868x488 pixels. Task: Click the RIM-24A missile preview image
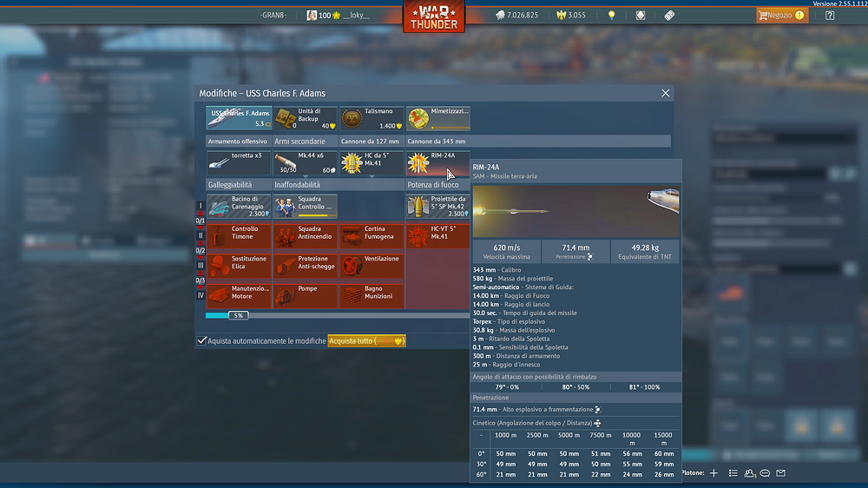(575, 211)
